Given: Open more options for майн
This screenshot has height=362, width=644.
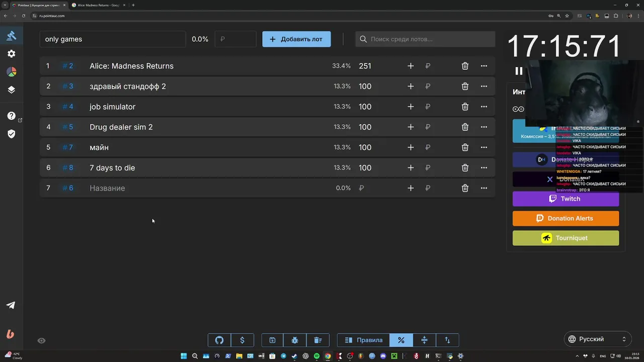Looking at the screenshot, I should [x=484, y=147].
